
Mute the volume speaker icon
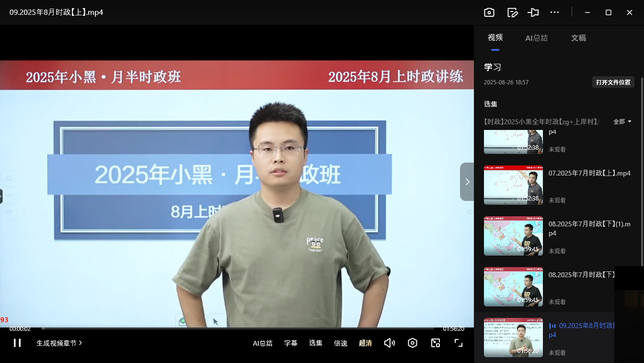390,343
